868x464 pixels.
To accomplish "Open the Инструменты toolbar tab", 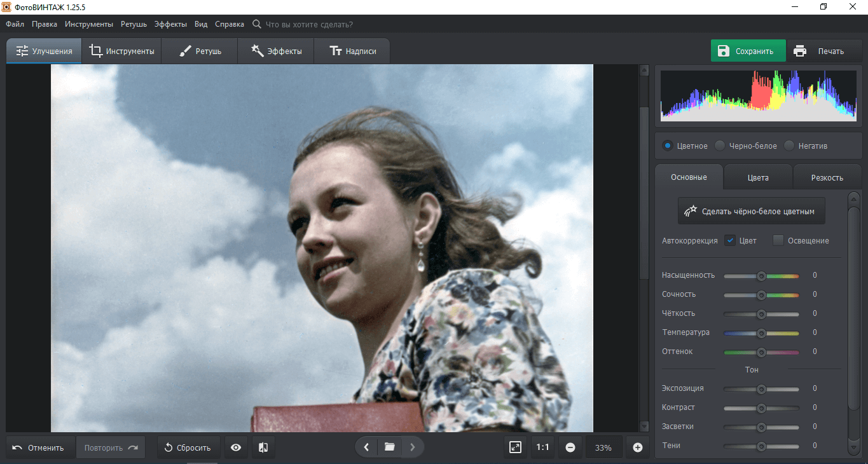I will 121,51.
